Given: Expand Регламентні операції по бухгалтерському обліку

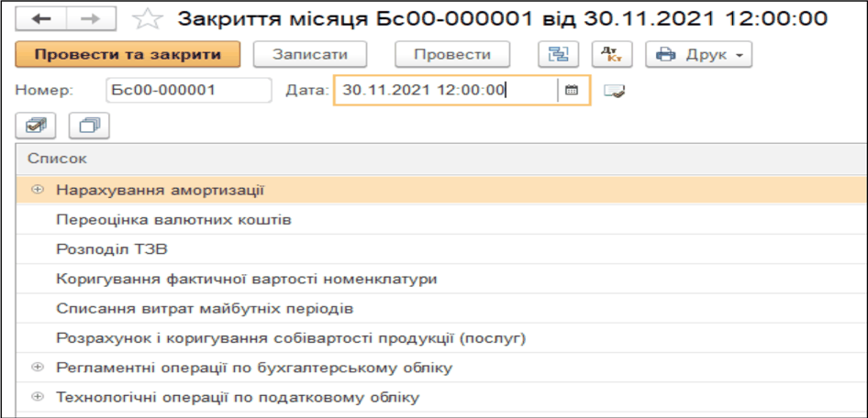Looking at the screenshot, I should click(37, 367).
